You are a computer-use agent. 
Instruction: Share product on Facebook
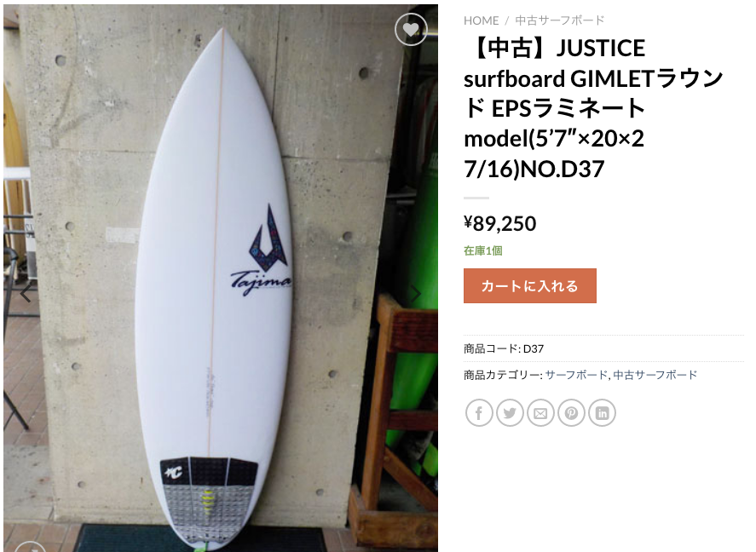coord(479,413)
